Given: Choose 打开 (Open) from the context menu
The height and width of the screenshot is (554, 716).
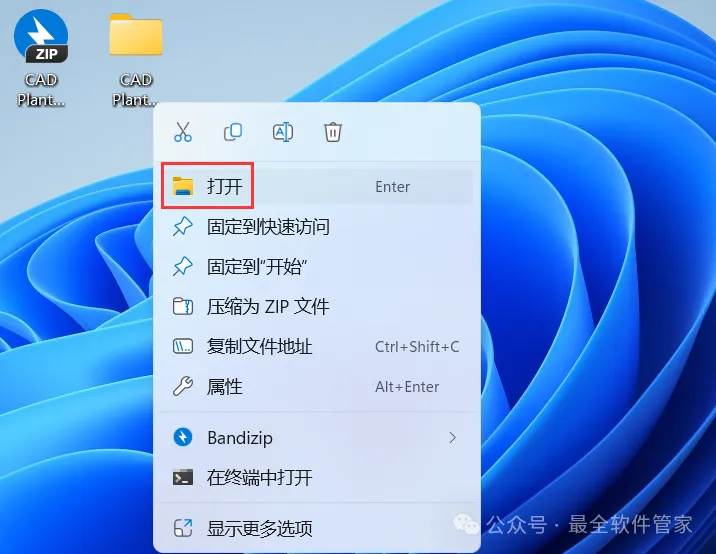Looking at the screenshot, I should 317,186.
